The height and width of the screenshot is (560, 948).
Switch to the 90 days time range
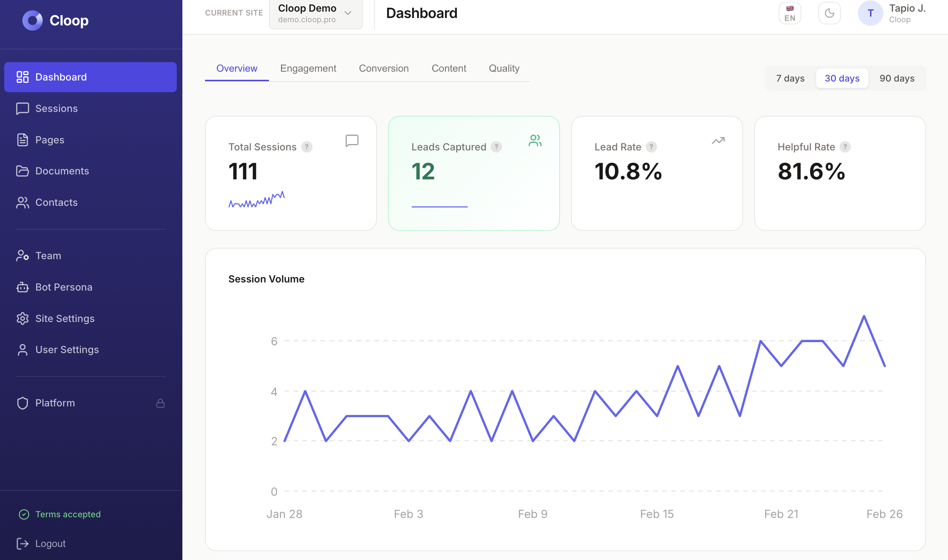[897, 78]
